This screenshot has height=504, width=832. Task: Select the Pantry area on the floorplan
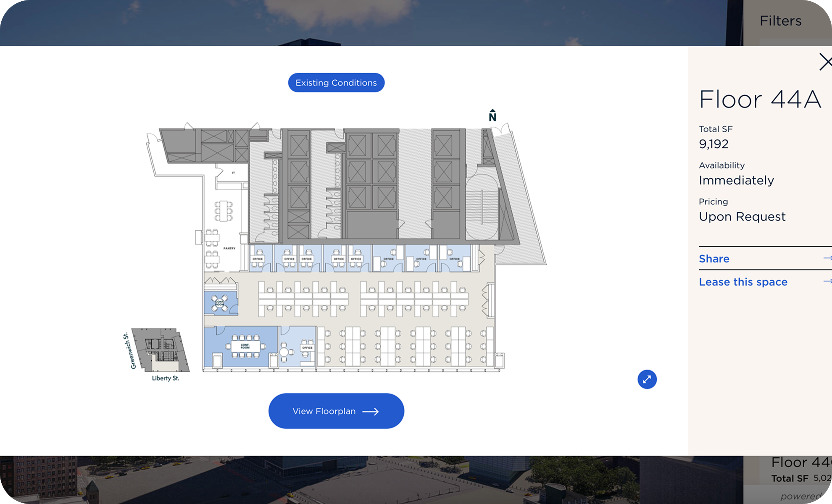pyautogui.click(x=229, y=248)
